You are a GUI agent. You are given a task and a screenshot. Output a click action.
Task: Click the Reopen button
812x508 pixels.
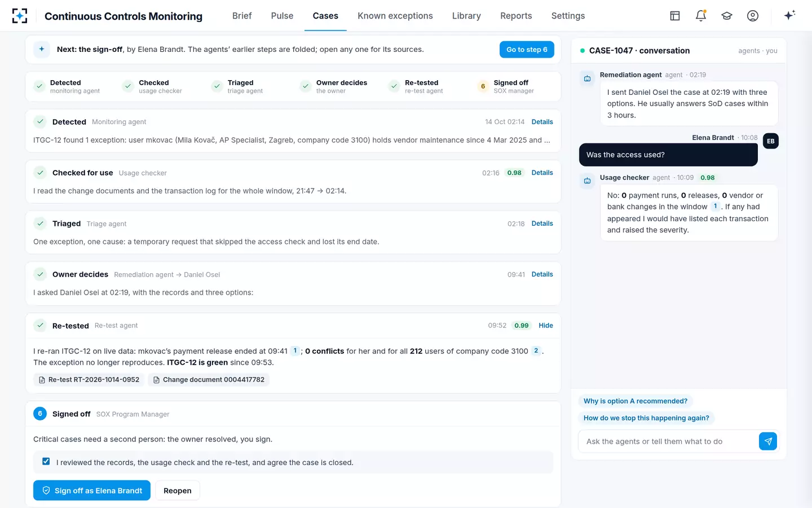[178, 491]
